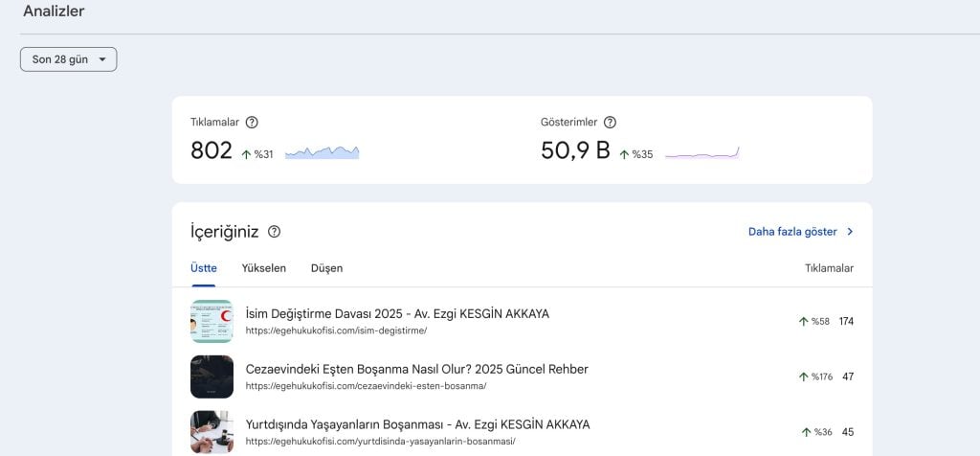
Task: Select the Düşen tab
Action: tap(326, 268)
